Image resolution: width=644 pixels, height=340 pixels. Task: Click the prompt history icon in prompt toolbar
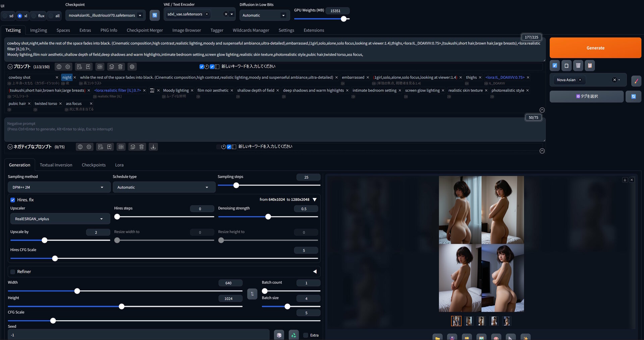pos(79,67)
